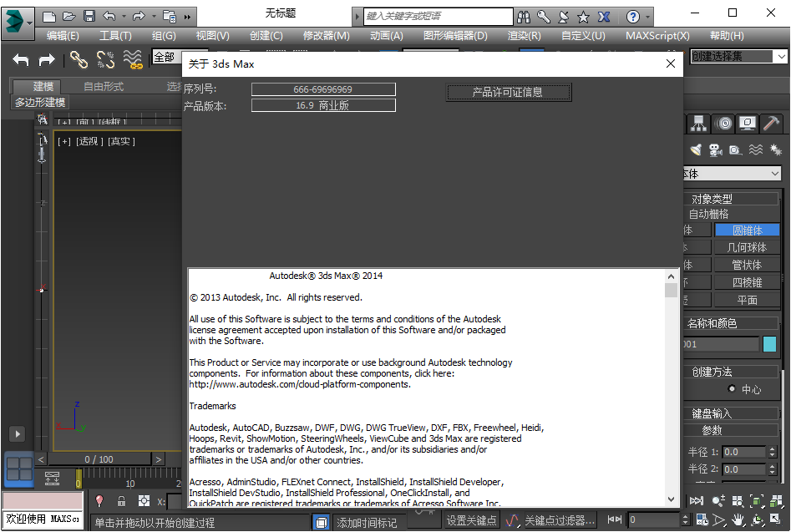Viewport: 791px width, 532px height.
Task: Open the Undo history dropdown arrow
Action: [124, 17]
